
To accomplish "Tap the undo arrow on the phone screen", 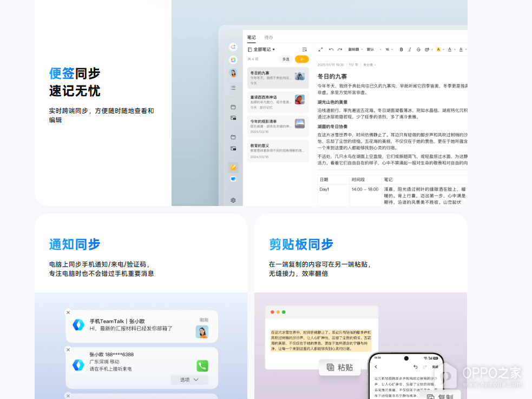I will pyautogui.click(x=415, y=367).
